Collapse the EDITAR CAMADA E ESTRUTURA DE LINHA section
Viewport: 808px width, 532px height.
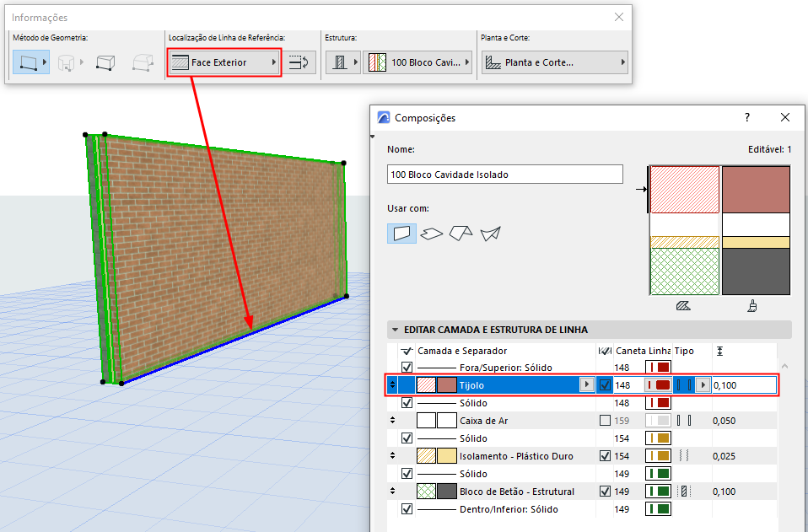396,330
